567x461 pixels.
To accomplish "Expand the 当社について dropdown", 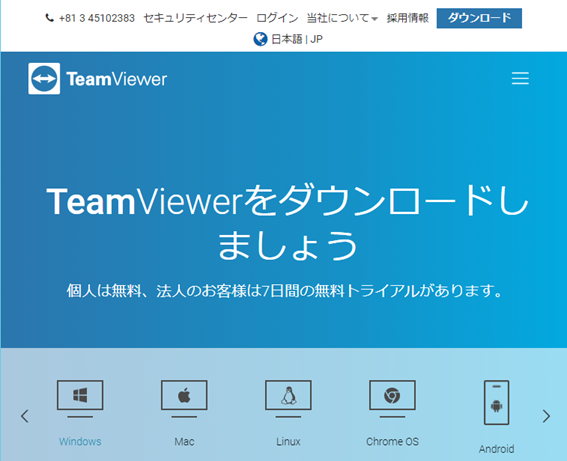I will (x=342, y=18).
